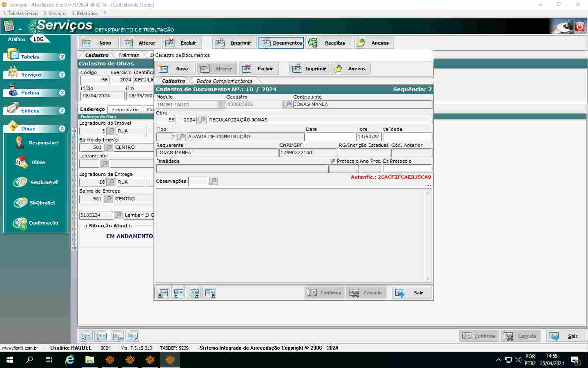Click the last record navigation icon in dialog

[210, 293]
